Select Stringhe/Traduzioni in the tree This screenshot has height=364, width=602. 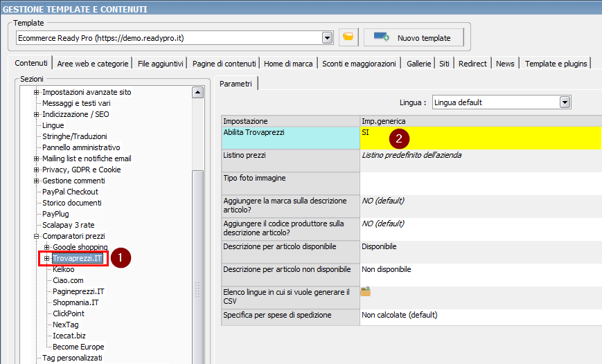tap(75, 136)
